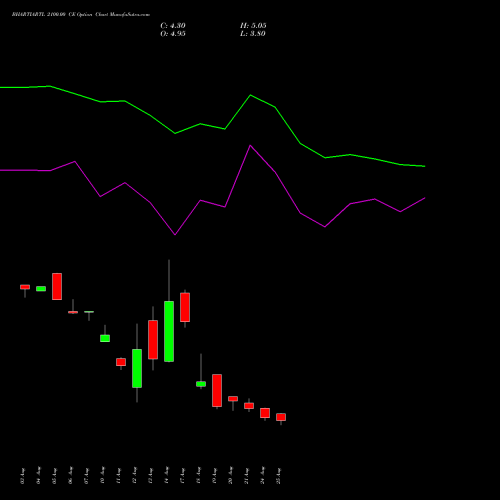Image resolution: width=500 pixels, height=500 pixels.
Task: Click the 25 Aug date label
Action: click(x=279, y=476)
